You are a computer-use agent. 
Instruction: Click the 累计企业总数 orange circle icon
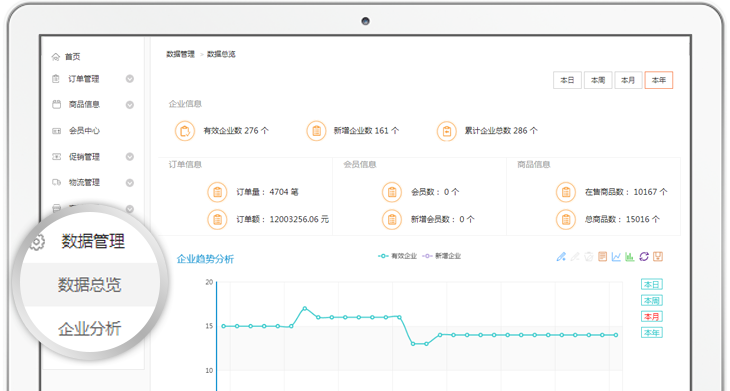point(446,131)
